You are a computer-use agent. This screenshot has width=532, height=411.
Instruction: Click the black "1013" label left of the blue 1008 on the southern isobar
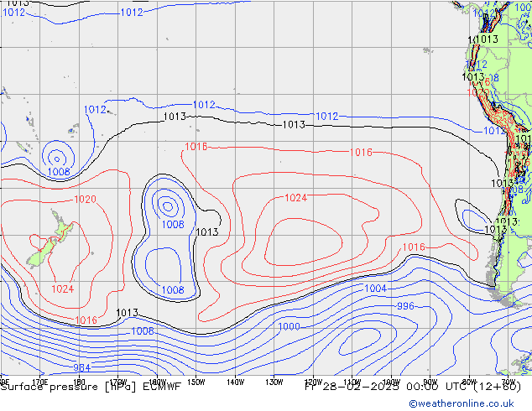pos(128,313)
